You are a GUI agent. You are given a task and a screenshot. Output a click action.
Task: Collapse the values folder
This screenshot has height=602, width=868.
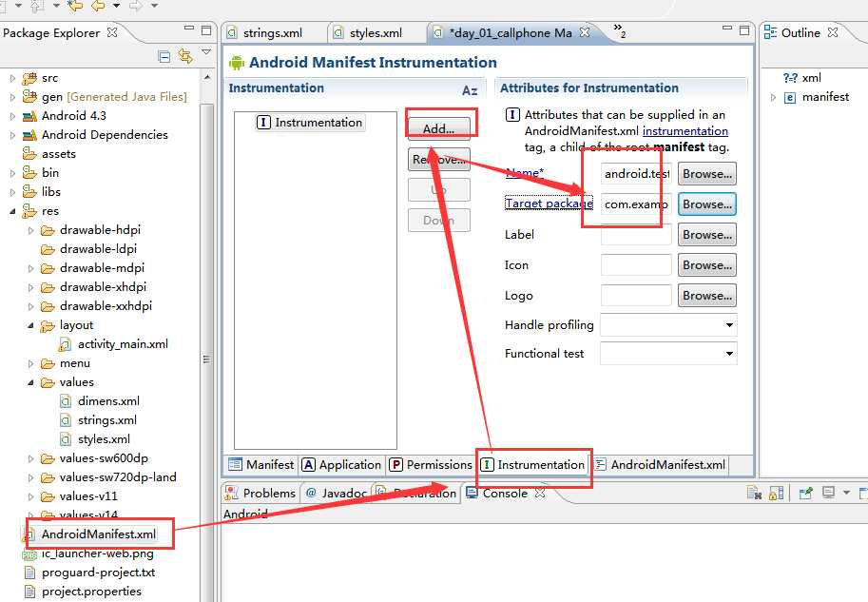[x=30, y=382]
